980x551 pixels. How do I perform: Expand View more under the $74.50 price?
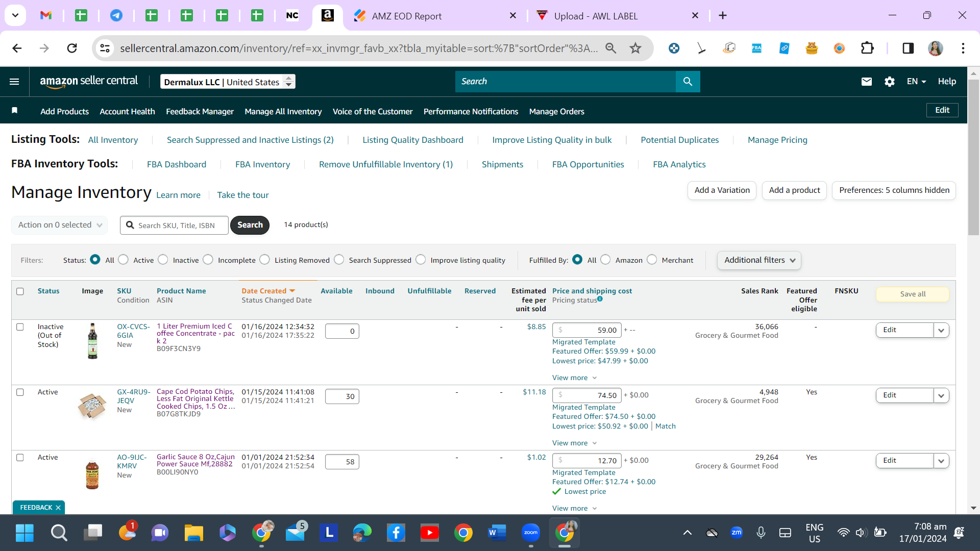(575, 443)
